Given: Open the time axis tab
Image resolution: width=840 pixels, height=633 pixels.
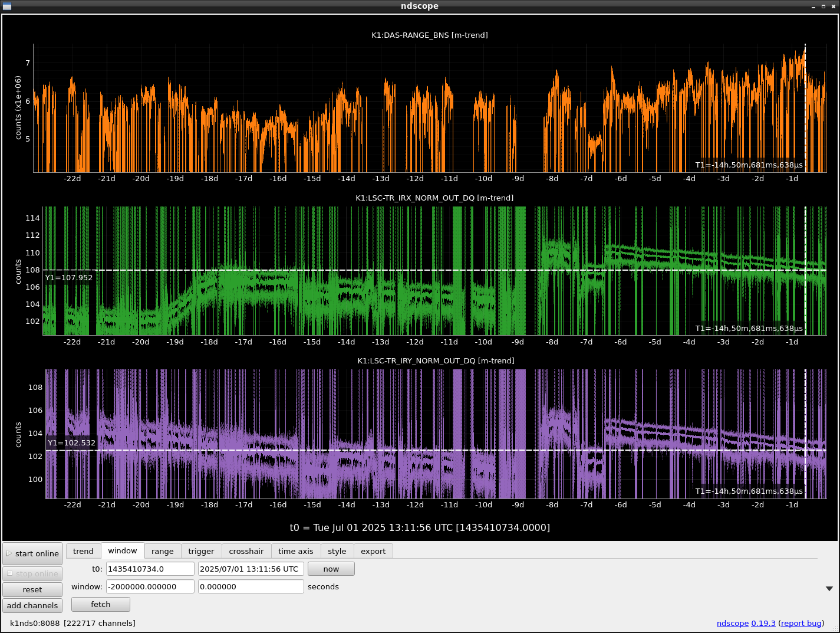Looking at the screenshot, I should pos(296,551).
